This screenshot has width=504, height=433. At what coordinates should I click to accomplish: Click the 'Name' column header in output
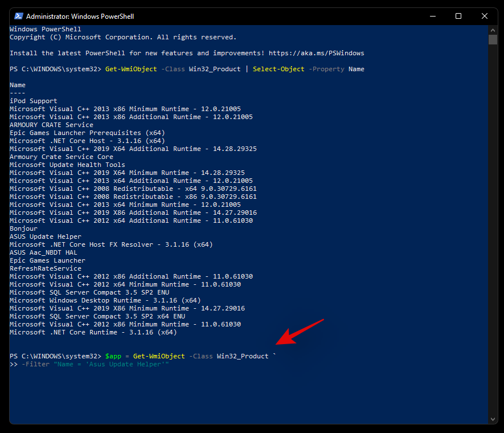[18, 85]
